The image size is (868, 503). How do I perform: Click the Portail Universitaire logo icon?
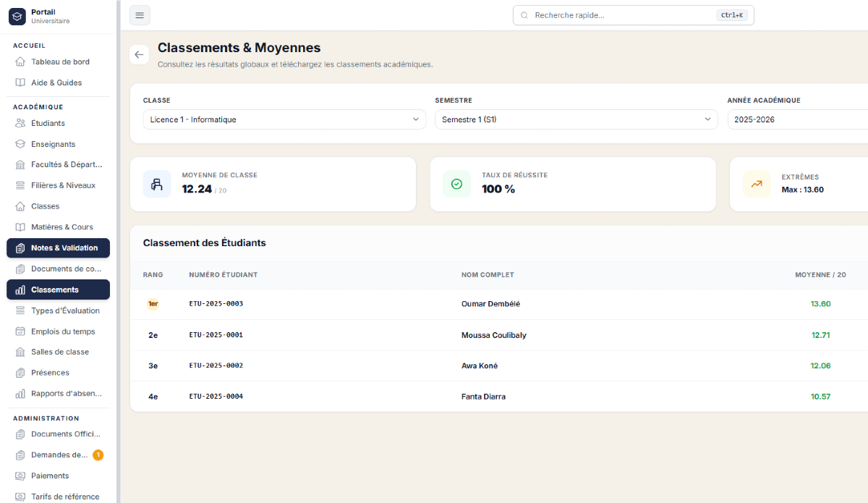tap(17, 16)
